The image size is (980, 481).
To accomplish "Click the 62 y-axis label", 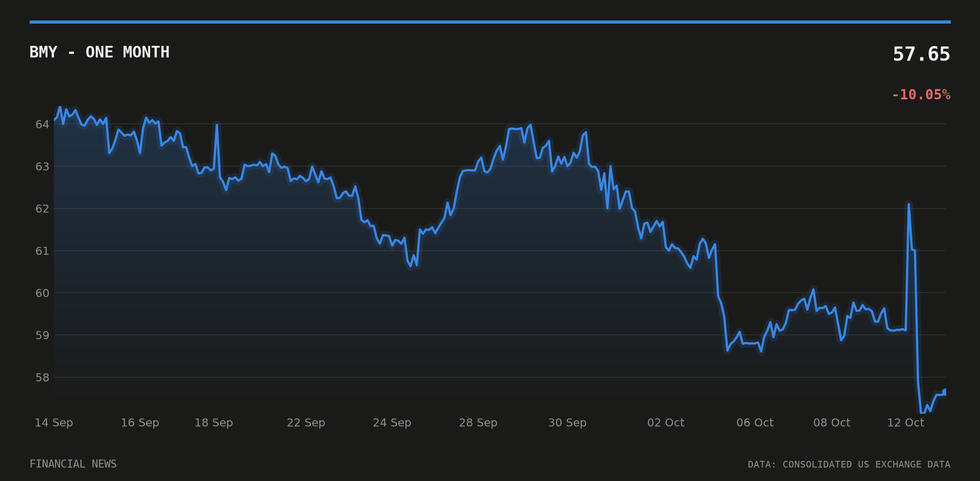I will (x=42, y=209).
